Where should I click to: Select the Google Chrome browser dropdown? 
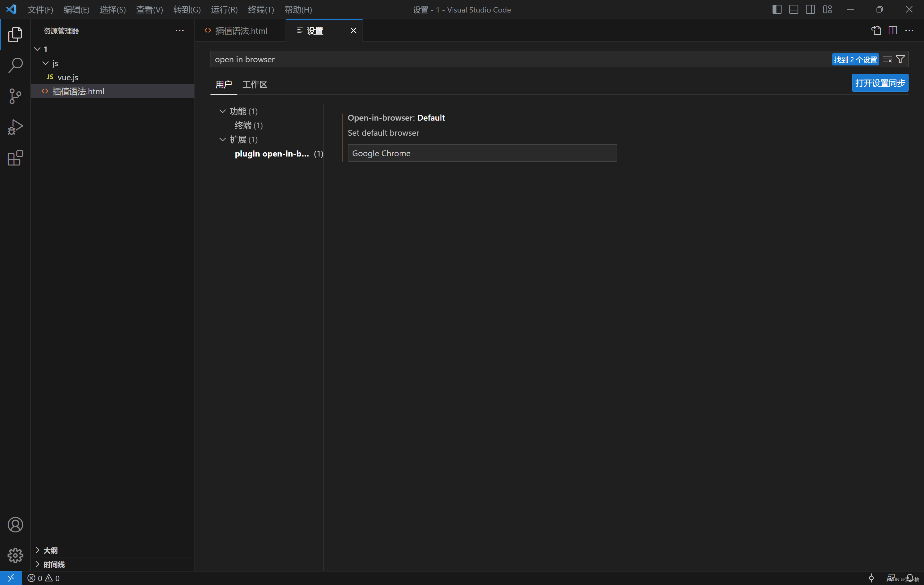coord(480,153)
